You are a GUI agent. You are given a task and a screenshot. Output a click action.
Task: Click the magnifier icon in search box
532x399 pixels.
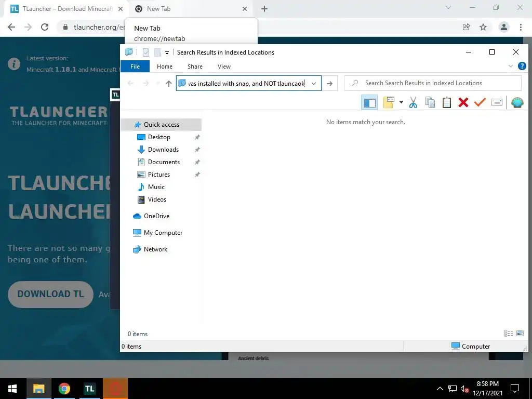pyautogui.click(x=355, y=83)
